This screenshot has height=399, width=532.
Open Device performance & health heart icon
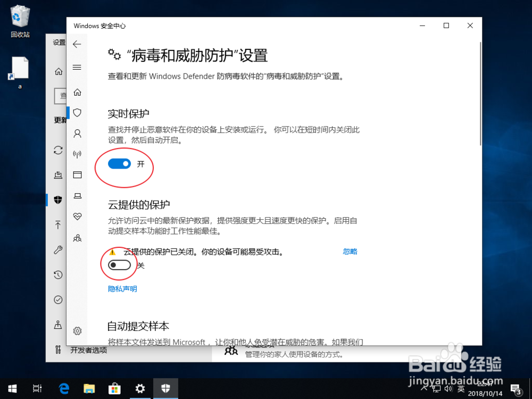coord(77,217)
